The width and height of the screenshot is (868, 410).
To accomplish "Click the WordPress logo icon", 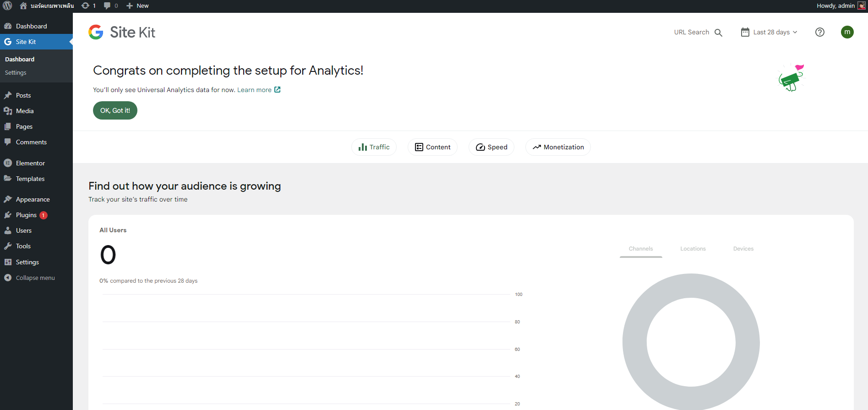I will coord(7,5).
